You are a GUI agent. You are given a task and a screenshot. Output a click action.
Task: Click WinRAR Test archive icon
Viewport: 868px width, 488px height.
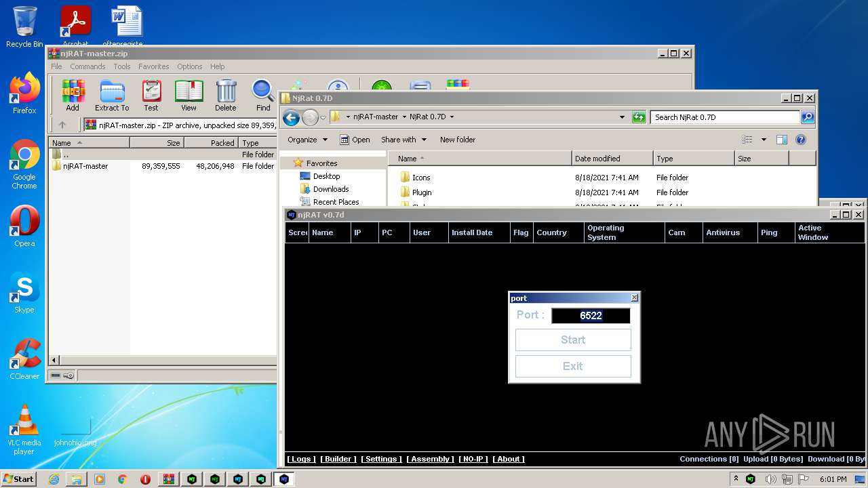pyautogui.click(x=151, y=95)
